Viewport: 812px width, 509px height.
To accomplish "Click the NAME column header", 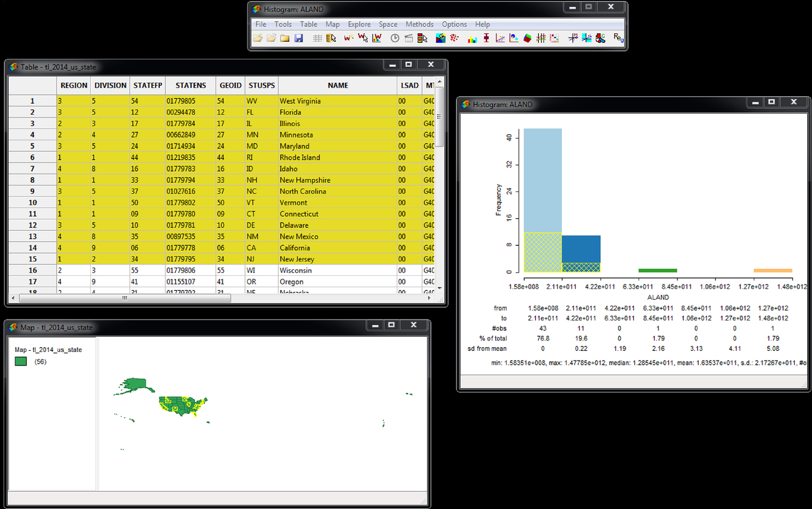I will 338,86.
